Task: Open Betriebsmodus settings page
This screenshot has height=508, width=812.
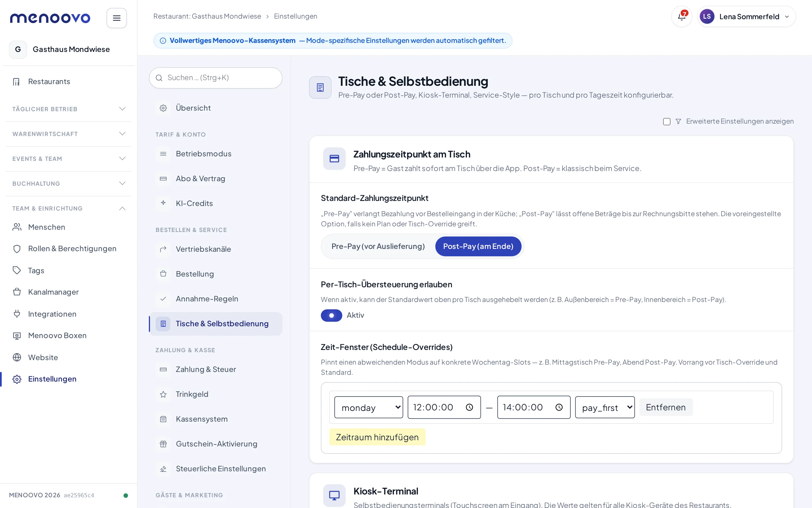Action: tap(216, 154)
